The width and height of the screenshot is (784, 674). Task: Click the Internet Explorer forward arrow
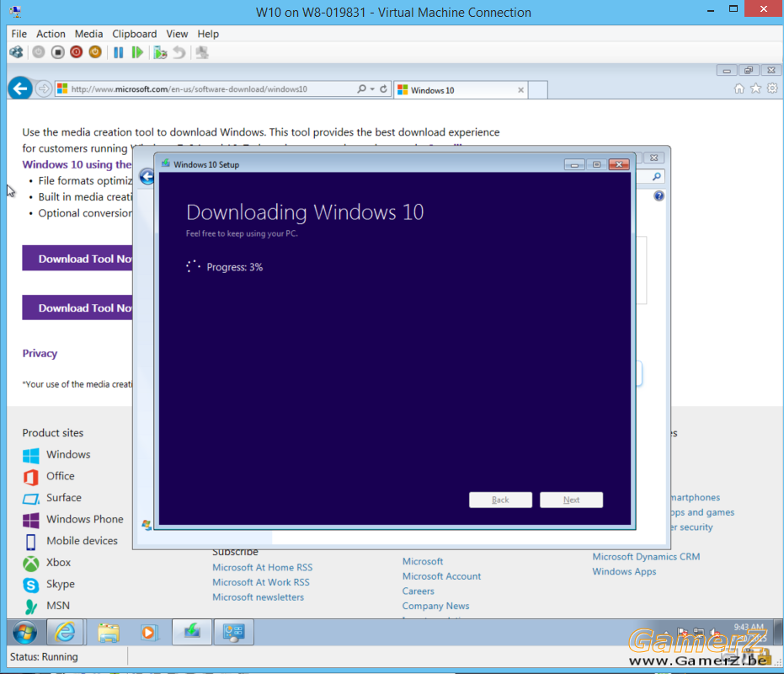[x=44, y=89]
